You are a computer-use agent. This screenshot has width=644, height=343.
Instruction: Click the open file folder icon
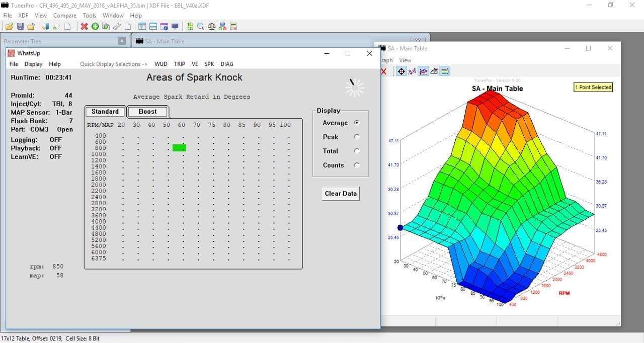coord(9,26)
